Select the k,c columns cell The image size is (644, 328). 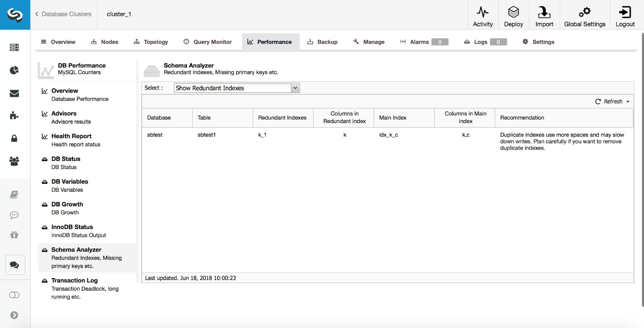coord(466,135)
